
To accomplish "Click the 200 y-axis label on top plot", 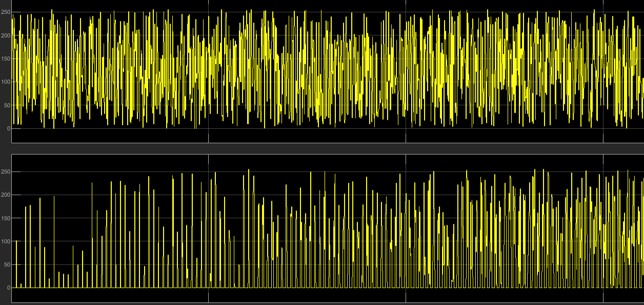I will click(x=5, y=35).
